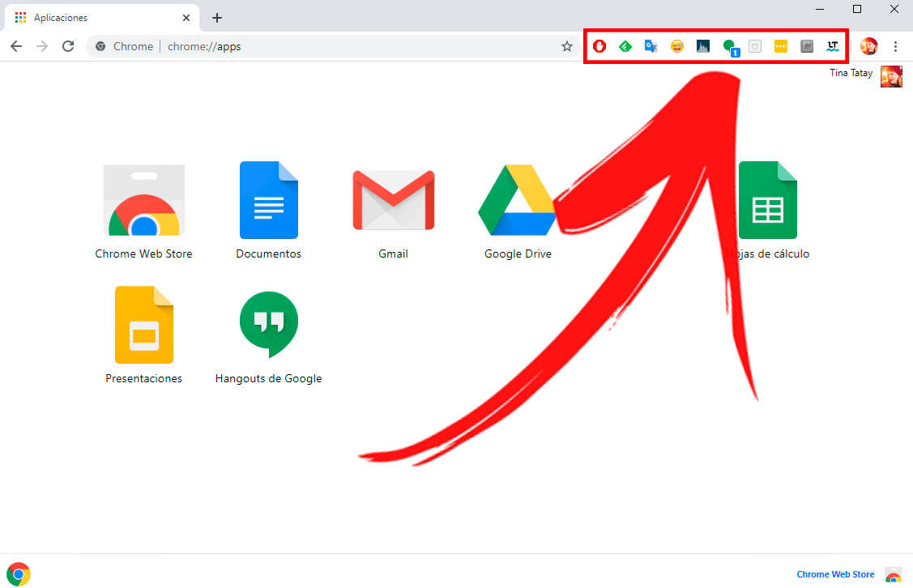Click the dark histogram extension icon
Screen dimensions: 913x588
tap(703, 46)
